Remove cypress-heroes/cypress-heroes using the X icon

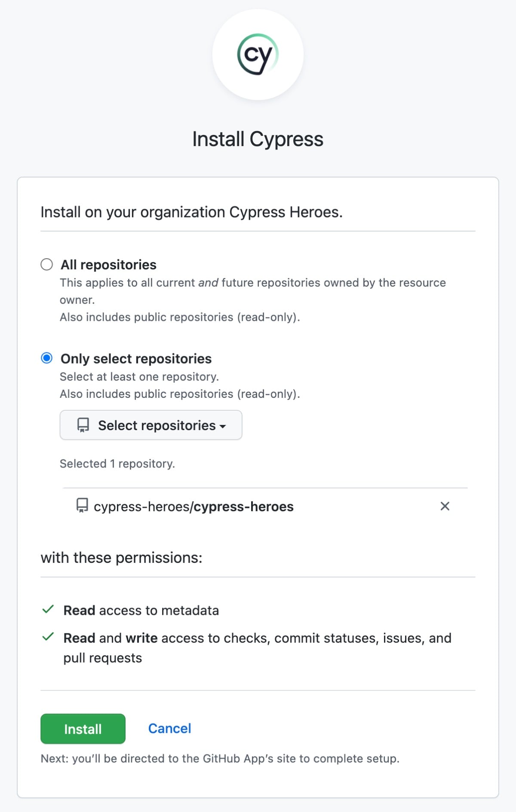coord(445,506)
